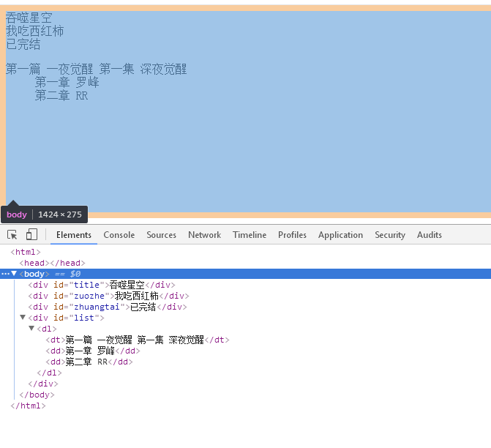Switch to the Console tab
The image size is (491, 448).
coord(119,235)
